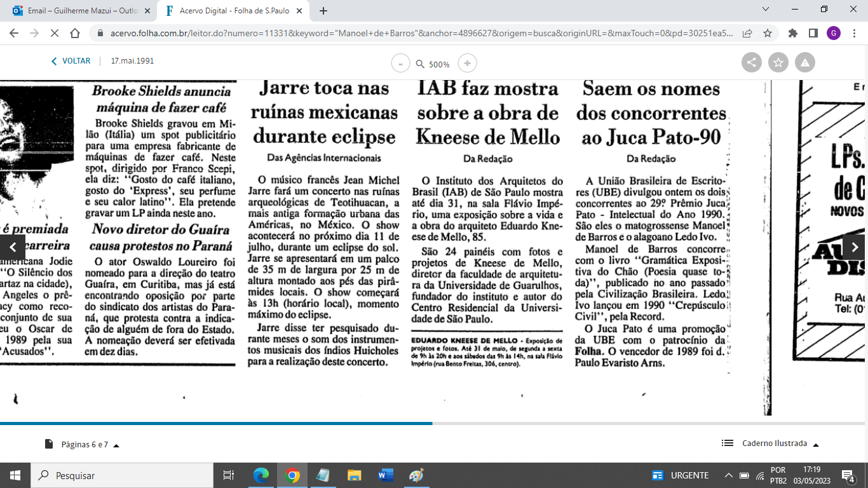Open a new browser tab

(x=323, y=11)
